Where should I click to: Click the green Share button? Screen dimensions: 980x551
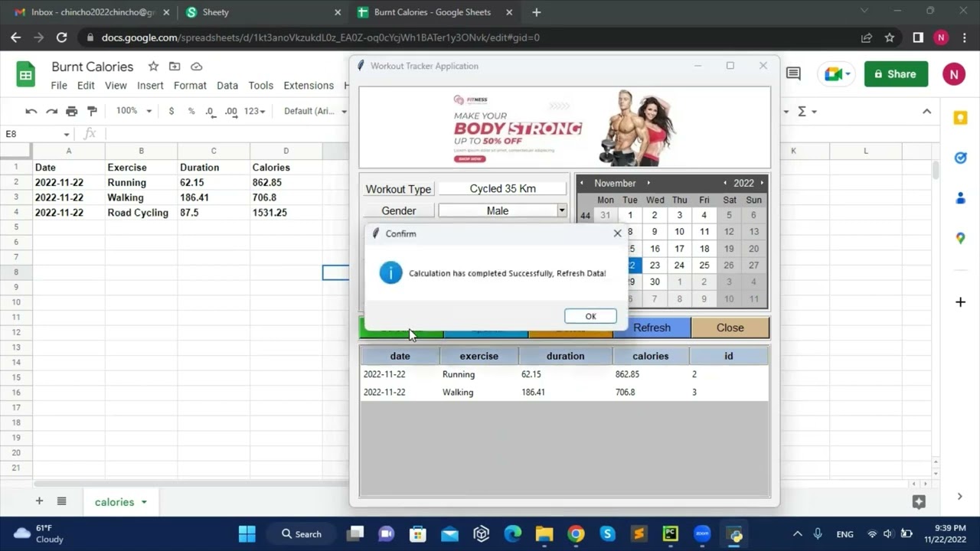click(896, 74)
